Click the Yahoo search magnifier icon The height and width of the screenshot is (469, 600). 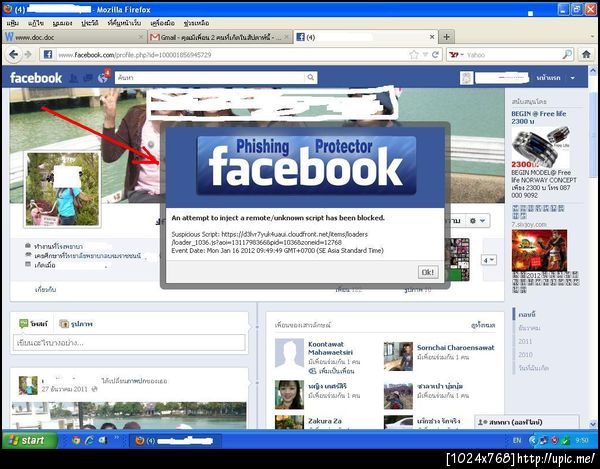(567, 55)
